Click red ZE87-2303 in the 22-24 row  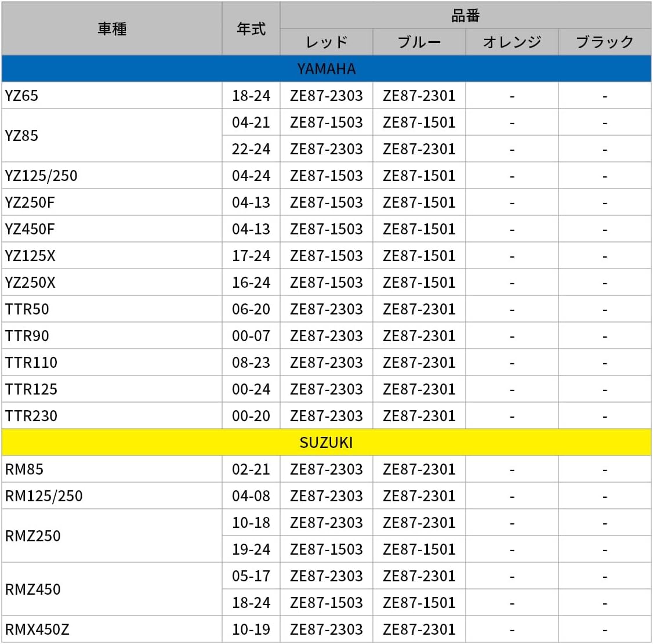pos(326,149)
